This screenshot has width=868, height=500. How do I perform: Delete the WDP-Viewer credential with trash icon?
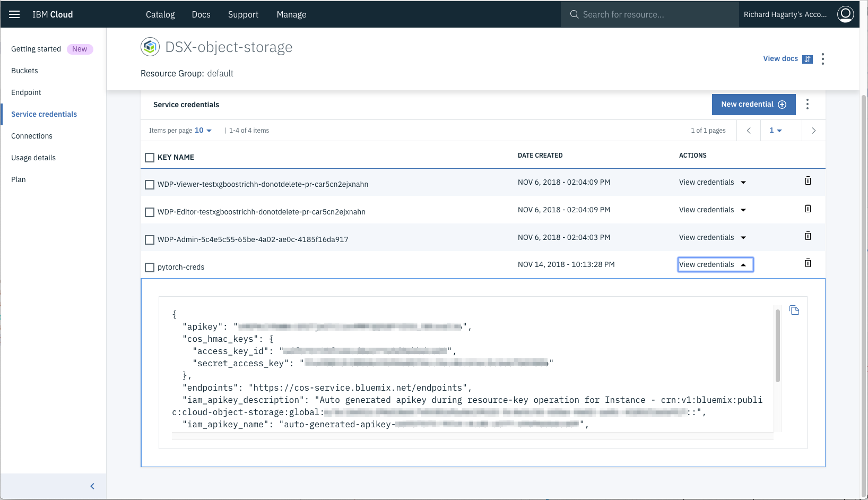(808, 181)
